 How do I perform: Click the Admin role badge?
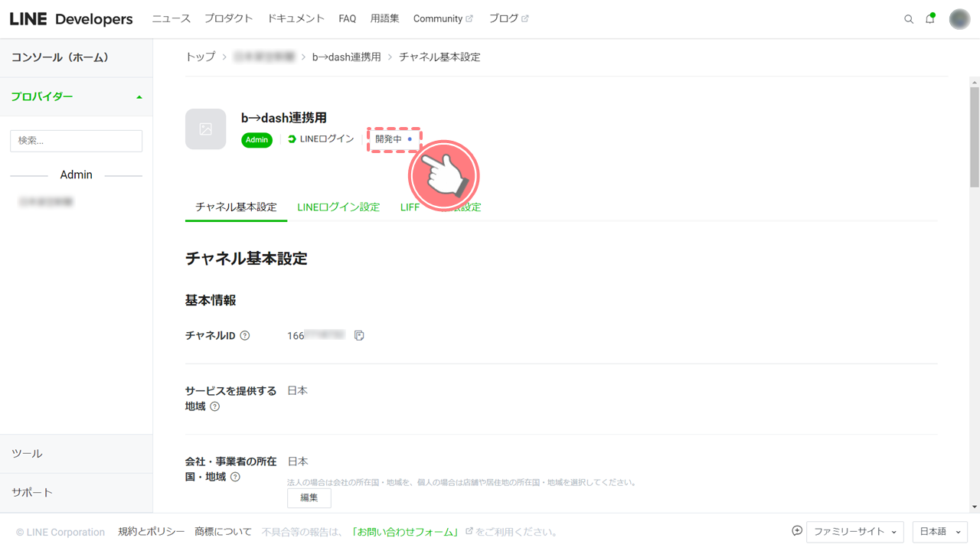tap(257, 140)
